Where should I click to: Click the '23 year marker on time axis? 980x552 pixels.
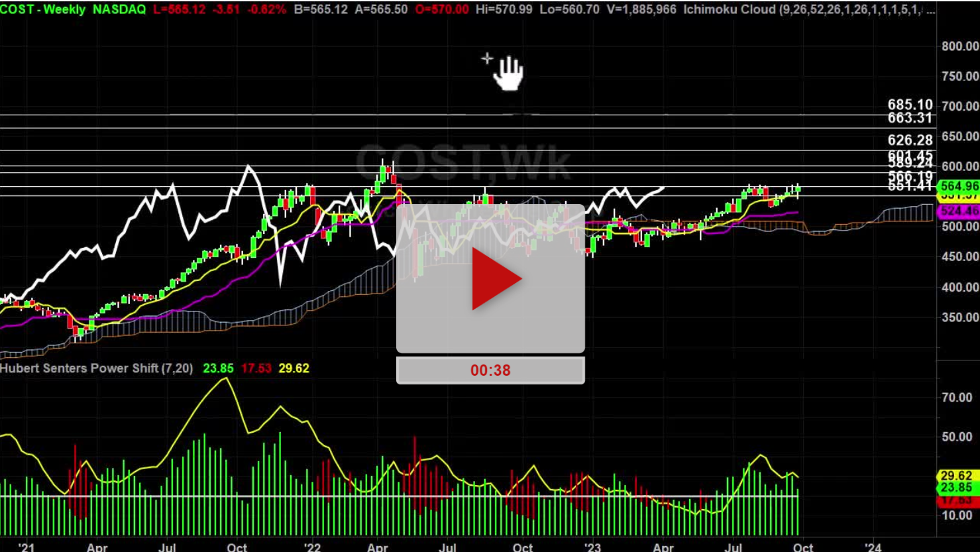592,547
